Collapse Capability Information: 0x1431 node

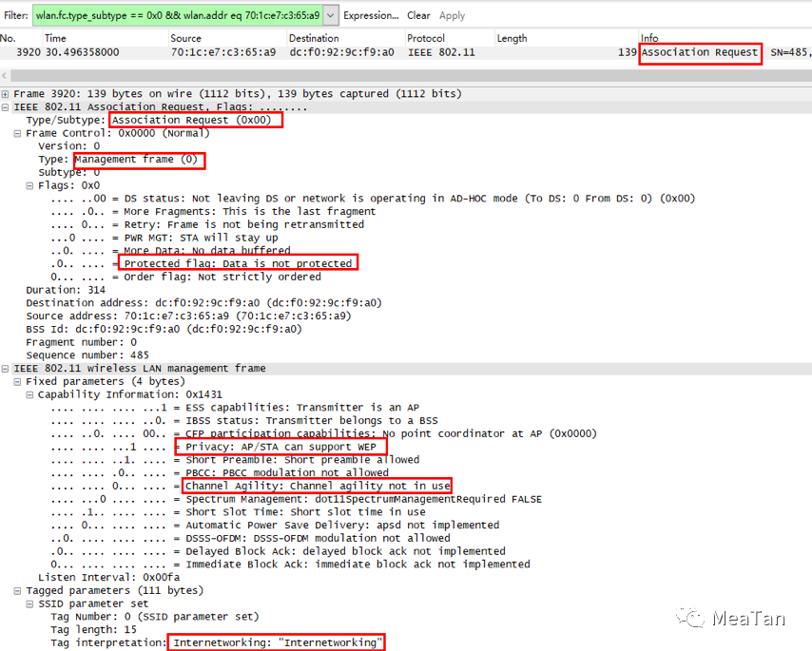click(x=30, y=394)
